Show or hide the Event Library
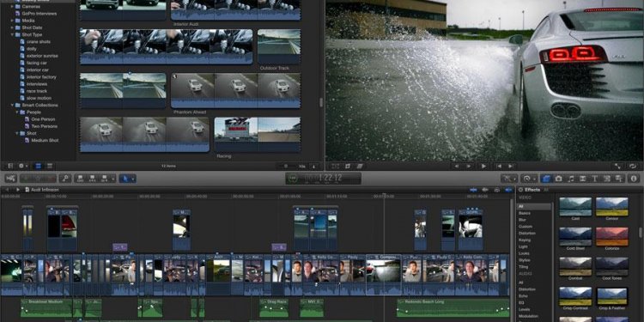Viewport: 644px width, 322px height. [9, 166]
